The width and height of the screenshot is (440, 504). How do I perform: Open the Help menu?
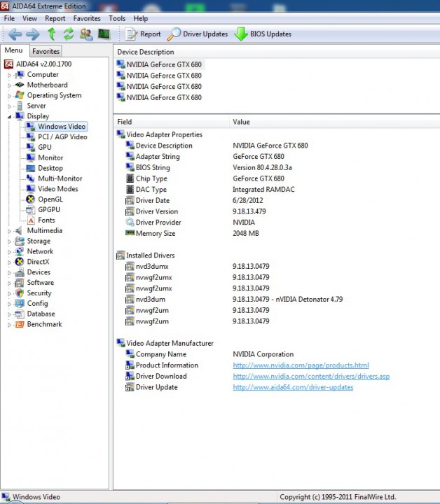(141, 19)
